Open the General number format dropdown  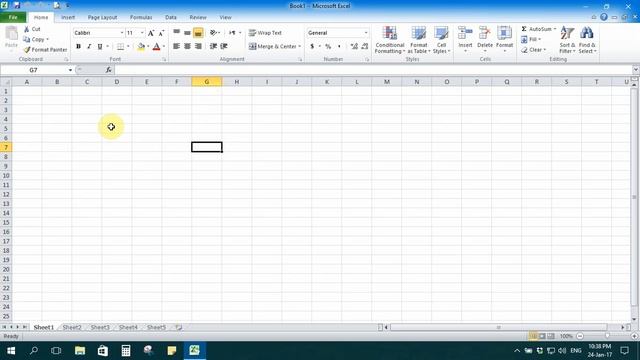366,33
